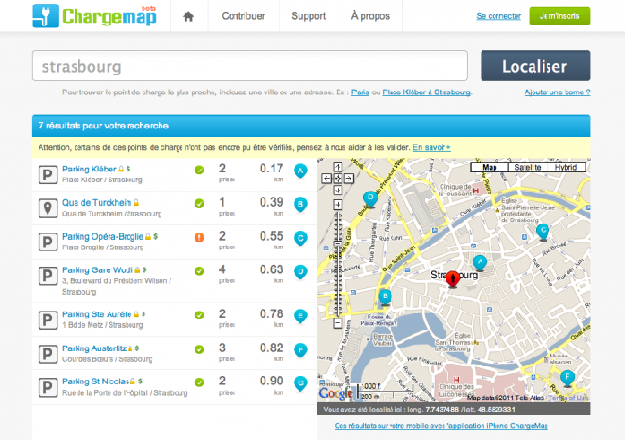Click orange warning icon of Parking Opéra-Broglie

pos(199,237)
